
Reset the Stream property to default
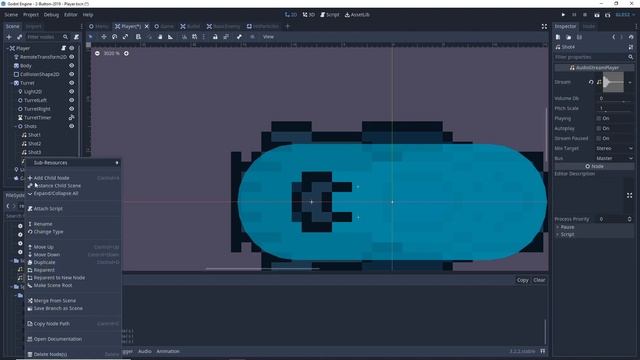tap(591, 82)
